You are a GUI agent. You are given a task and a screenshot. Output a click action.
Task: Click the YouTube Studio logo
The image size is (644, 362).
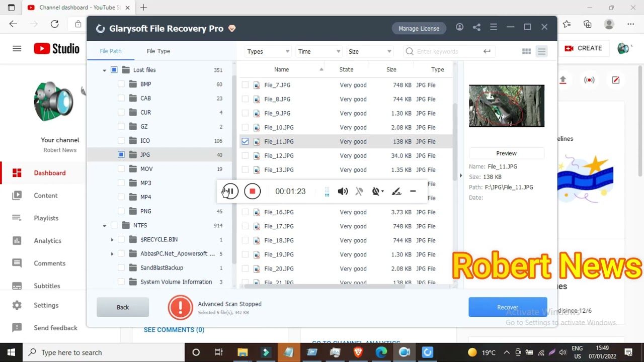tap(56, 48)
